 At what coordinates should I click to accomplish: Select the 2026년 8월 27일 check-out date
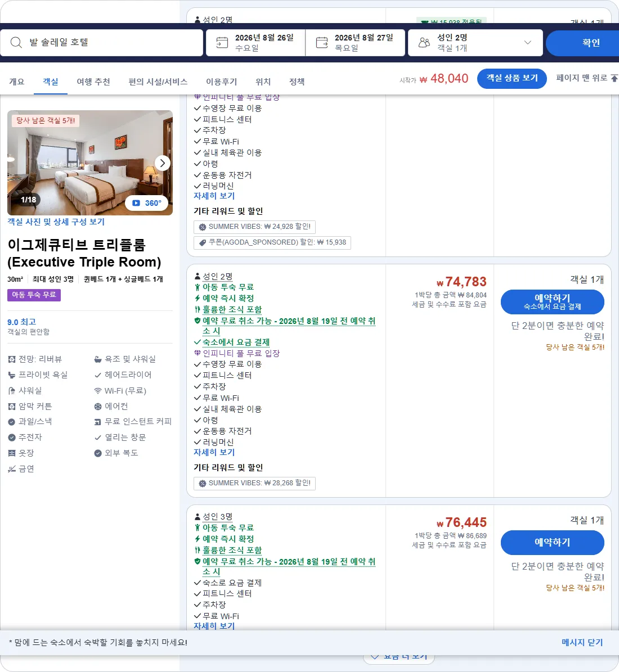click(355, 42)
